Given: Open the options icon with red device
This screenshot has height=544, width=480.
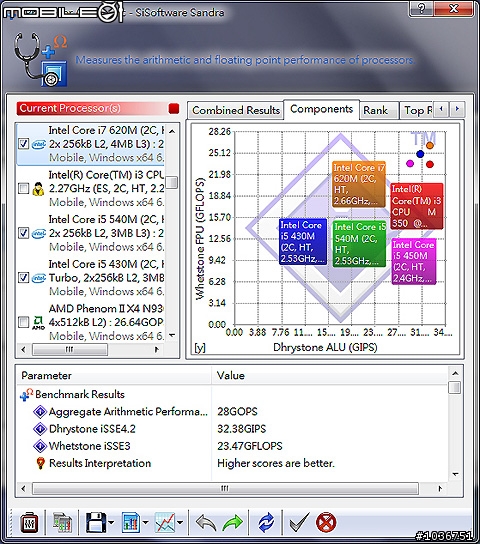Looking at the screenshot, I should (x=29, y=522).
